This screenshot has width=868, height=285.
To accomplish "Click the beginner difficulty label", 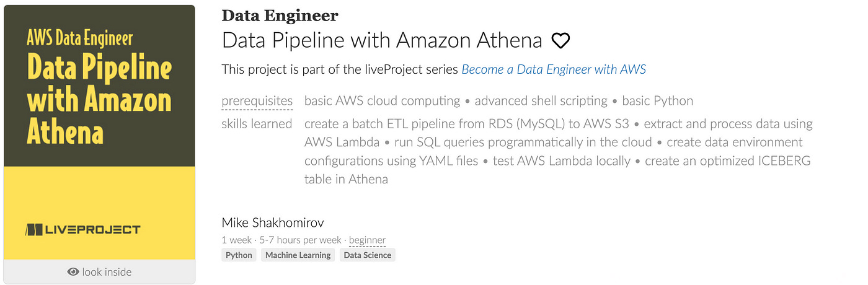I will [x=367, y=240].
